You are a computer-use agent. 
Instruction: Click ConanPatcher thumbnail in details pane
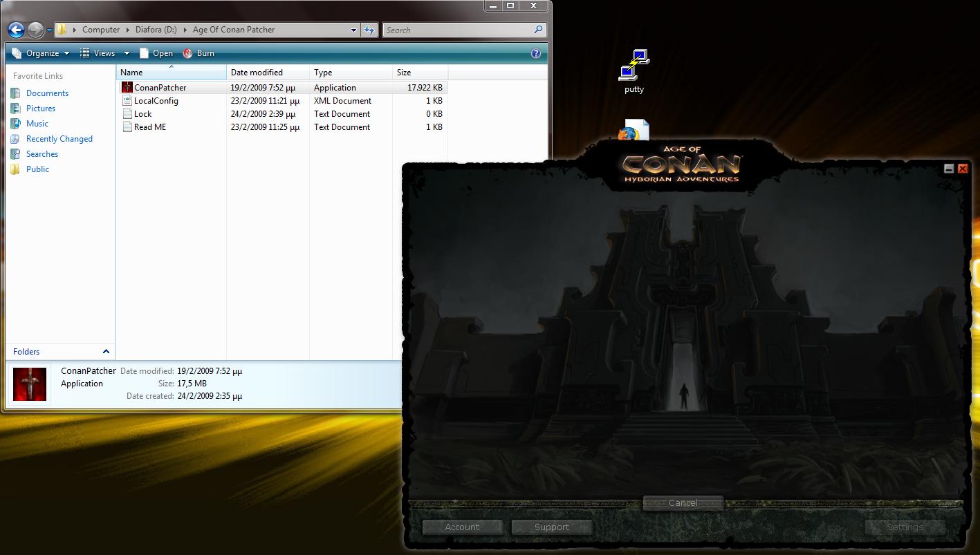pyautogui.click(x=30, y=384)
